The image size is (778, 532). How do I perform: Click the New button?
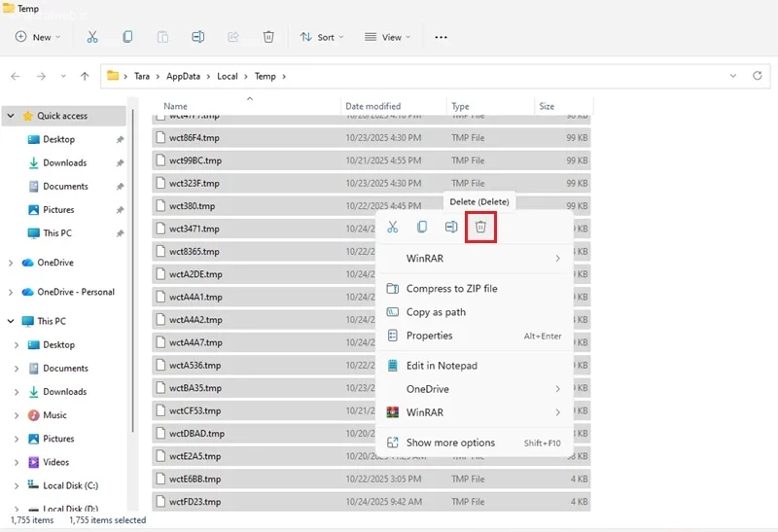(37, 37)
